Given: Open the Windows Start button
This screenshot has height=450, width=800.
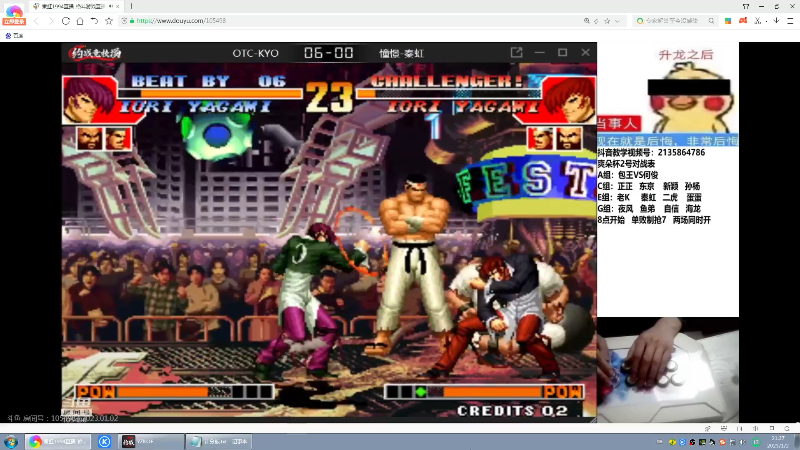Looking at the screenshot, I should 11,442.
